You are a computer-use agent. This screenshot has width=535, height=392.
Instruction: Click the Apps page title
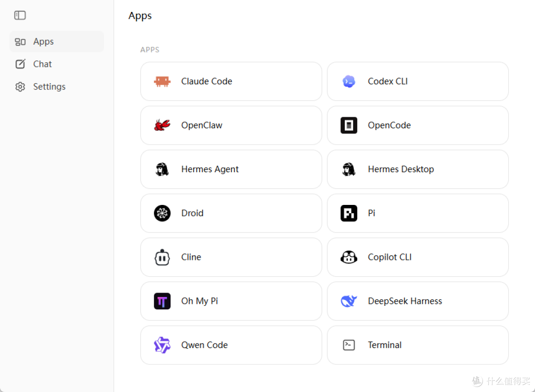coord(140,16)
